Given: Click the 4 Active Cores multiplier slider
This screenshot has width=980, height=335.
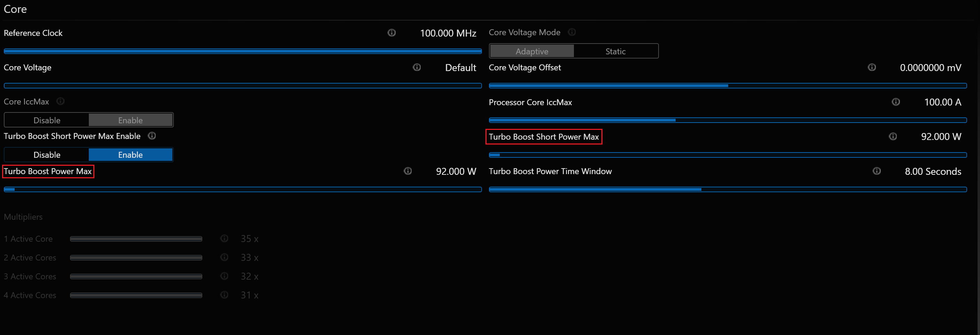Looking at the screenshot, I should (x=136, y=295).
